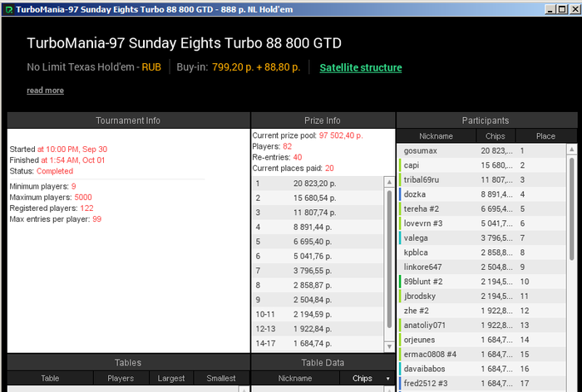
Task: Click the participants list scrollbar thumb
Action: 572,208
